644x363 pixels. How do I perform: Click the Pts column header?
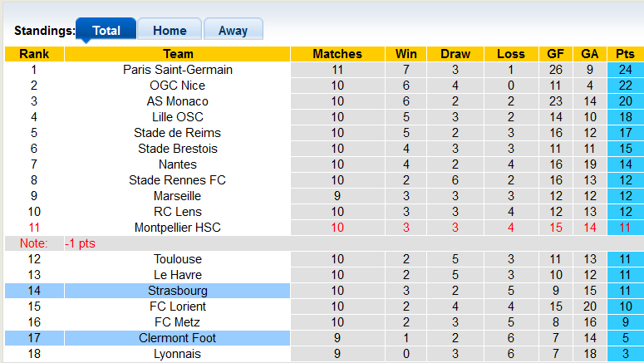(x=625, y=54)
